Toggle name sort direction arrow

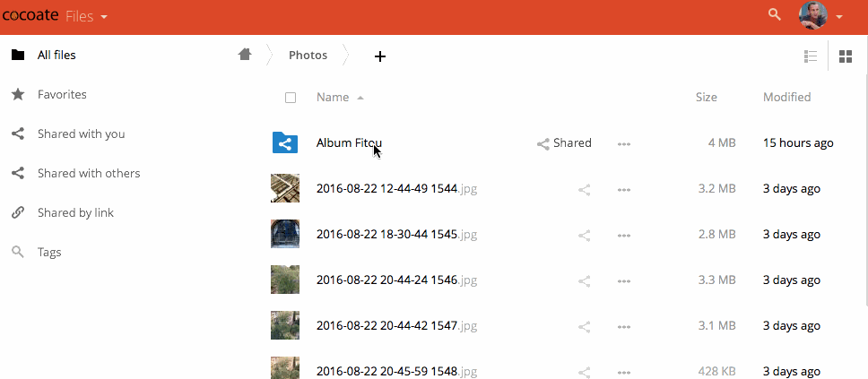[360, 98]
